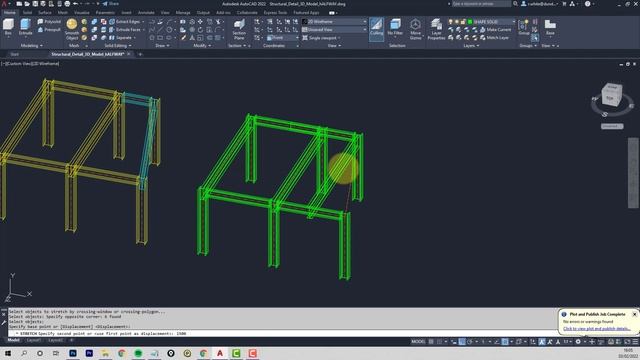Click Make Current layer button
Viewport: 640px width, 360px height.
coord(496,30)
